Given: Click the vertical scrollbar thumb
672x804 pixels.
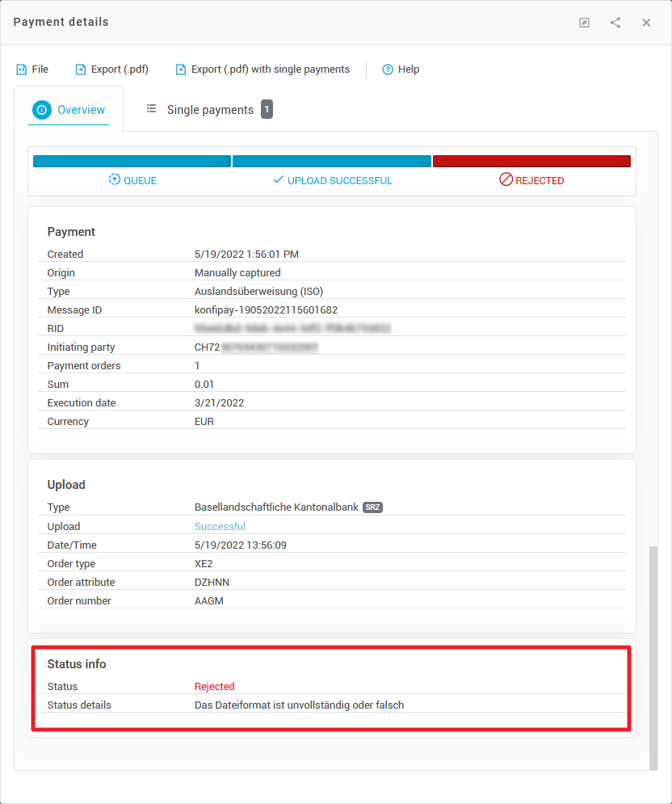Looking at the screenshot, I should tap(653, 656).
